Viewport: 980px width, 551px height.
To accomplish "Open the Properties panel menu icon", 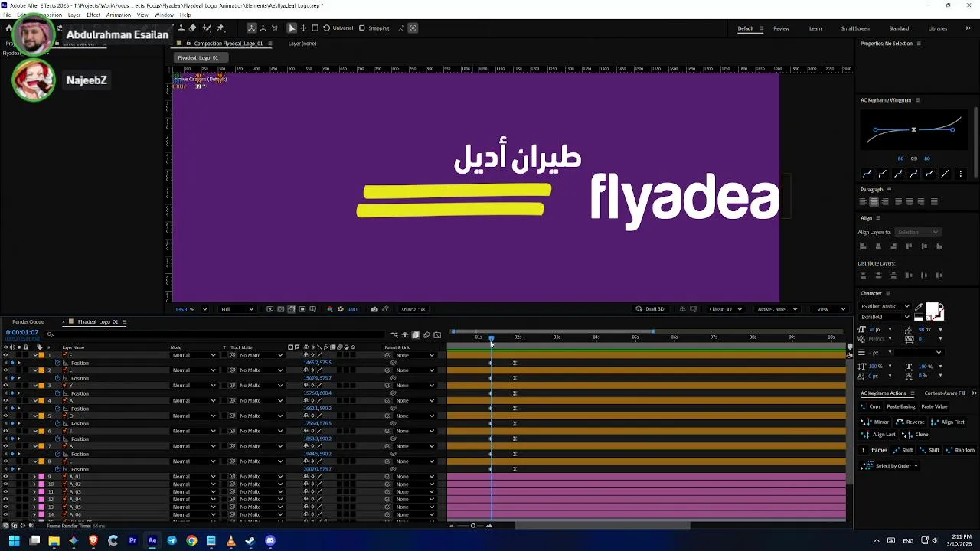I will [x=919, y=44].
